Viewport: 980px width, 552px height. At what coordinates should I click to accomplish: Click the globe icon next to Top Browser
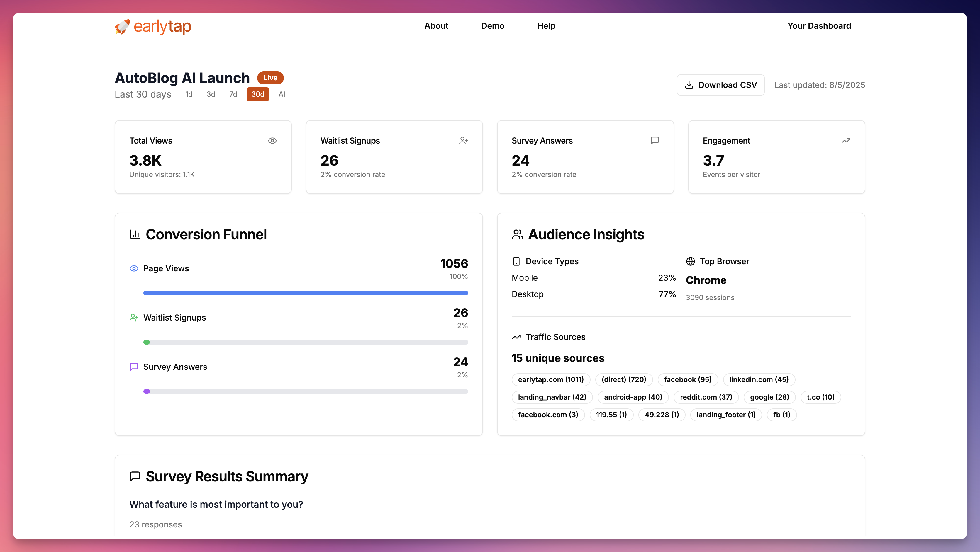[x=691, y=261]
